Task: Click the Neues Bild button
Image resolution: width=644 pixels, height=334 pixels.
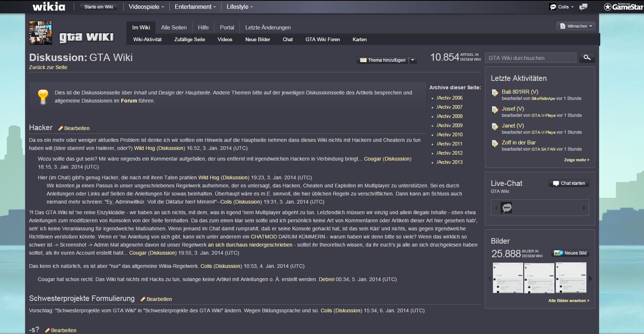Action: click(571, 253)
